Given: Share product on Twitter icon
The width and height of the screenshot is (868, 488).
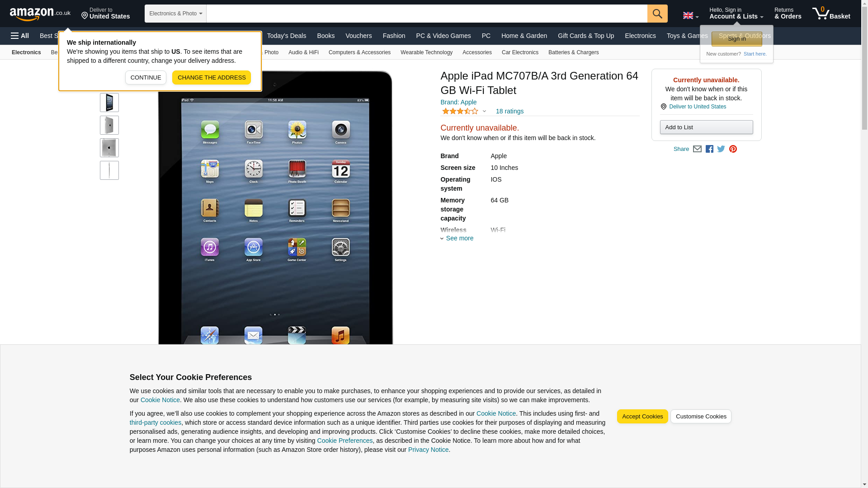Looking at the screenshot, I should [721, 149].
